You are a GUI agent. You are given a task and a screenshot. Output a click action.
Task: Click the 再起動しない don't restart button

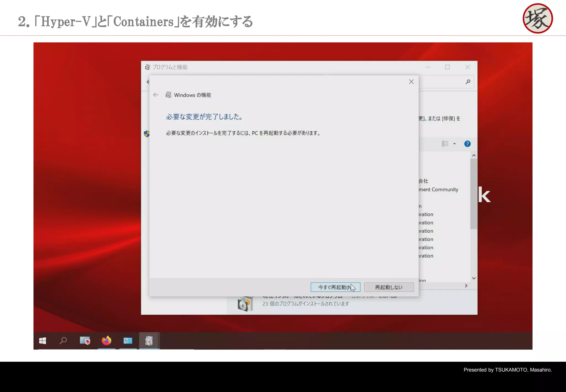pyautogui.click(x=389, y=287)
